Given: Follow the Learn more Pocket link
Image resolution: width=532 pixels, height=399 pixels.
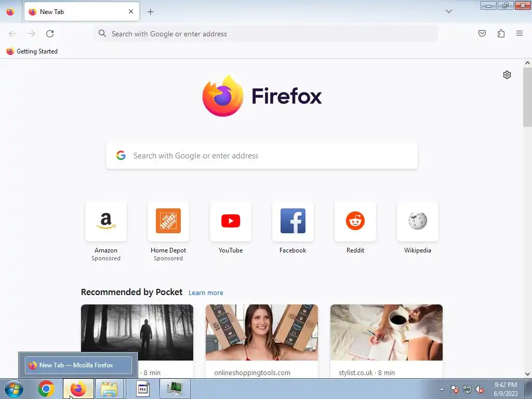Looking at the screenshot, I should click(x=206, y=293).
